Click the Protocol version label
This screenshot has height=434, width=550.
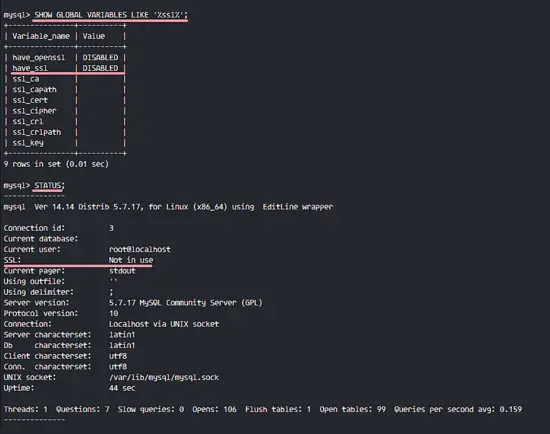(x=41, y=313)
